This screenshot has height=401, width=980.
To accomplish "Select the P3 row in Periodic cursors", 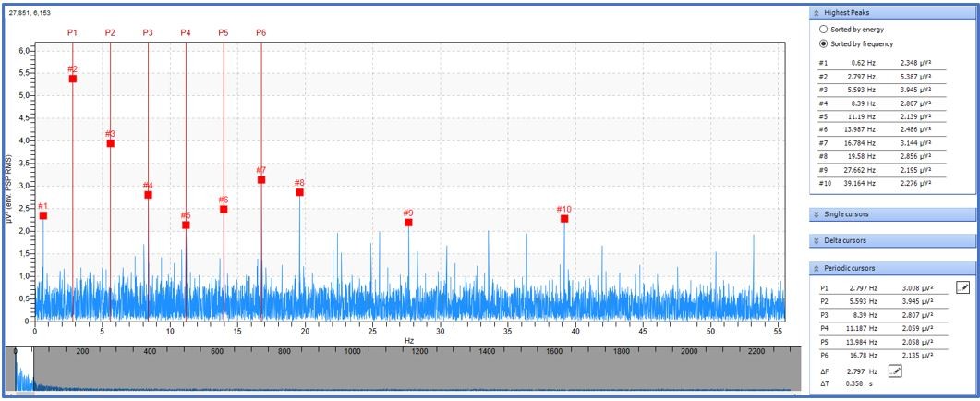I will click(x=882, y=314).
